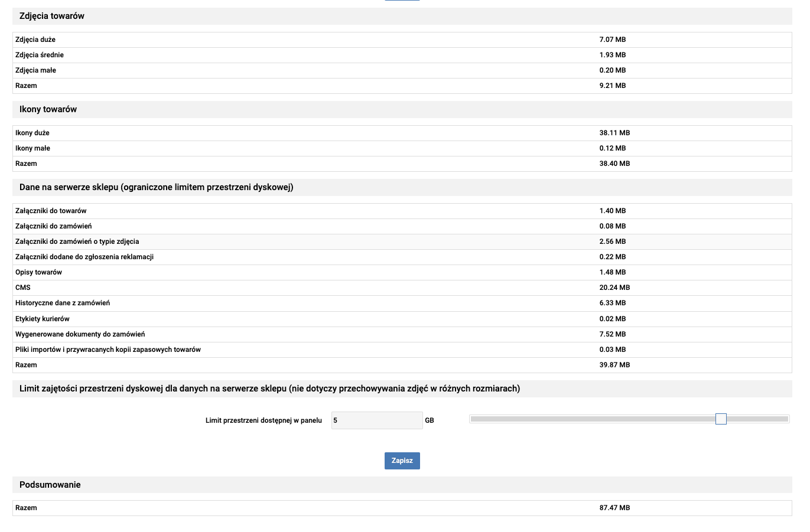Click the Opisy towarów row

pos(402,272)
